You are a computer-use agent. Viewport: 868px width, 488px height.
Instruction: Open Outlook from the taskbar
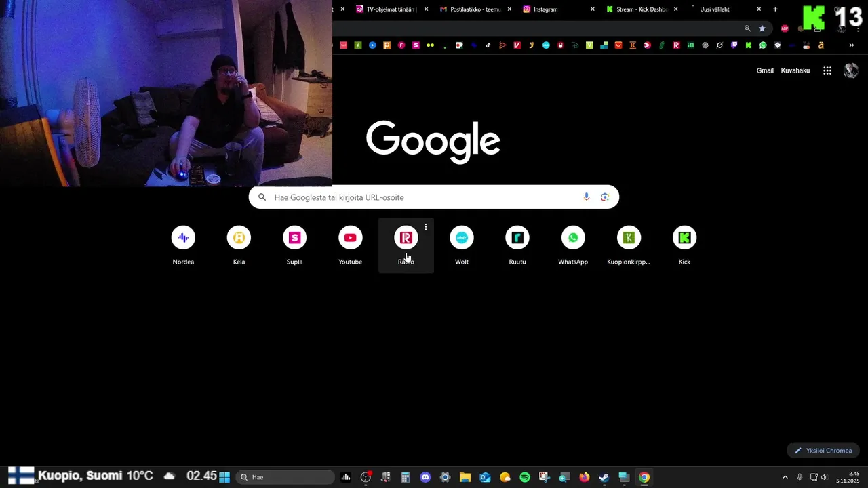pos(485,477)
